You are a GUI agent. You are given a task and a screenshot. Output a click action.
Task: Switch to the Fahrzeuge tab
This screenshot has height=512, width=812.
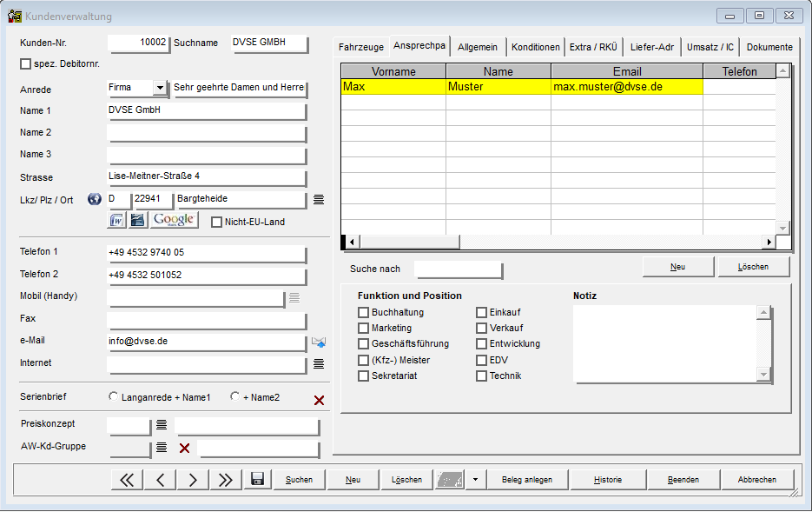click(x=361, y=47)
